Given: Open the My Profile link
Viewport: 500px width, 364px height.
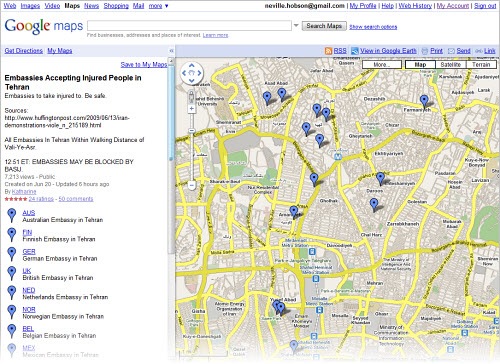Looking at the screenshot, I should click(363, 6).
